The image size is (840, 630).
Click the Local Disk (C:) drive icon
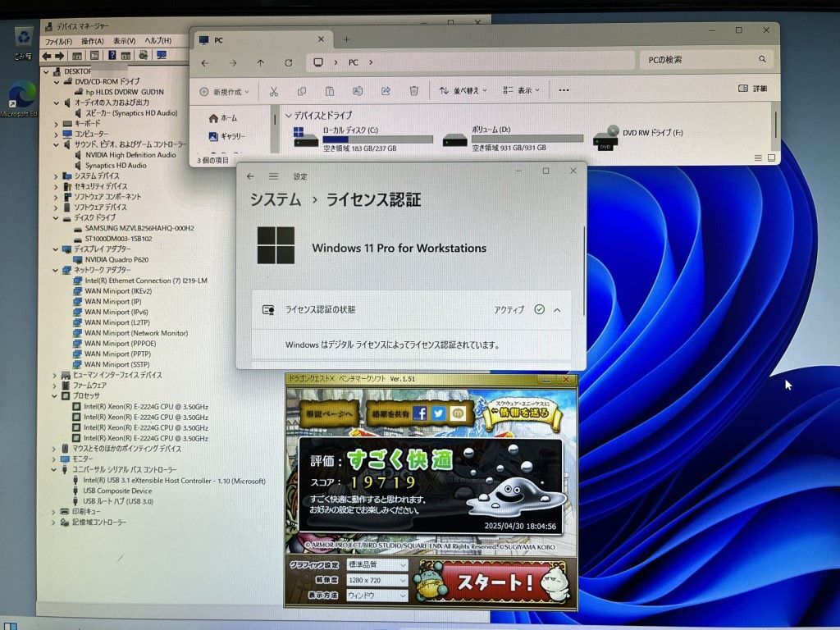pos(305,137)
